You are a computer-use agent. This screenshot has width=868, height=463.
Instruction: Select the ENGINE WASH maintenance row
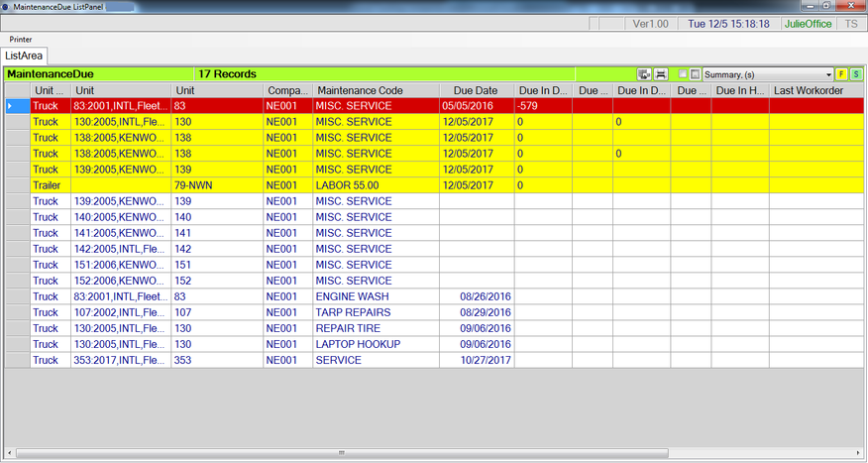tap(376, 296)
